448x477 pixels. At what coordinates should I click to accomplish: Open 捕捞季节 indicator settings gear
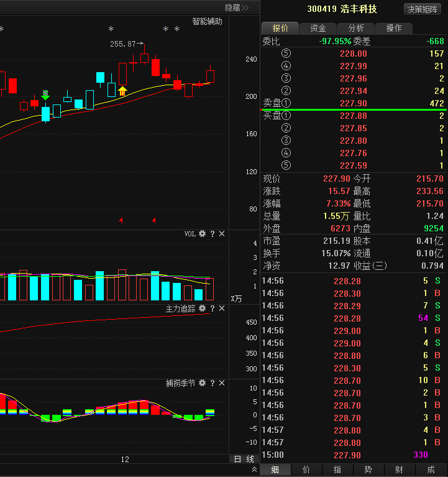(202, 383)
